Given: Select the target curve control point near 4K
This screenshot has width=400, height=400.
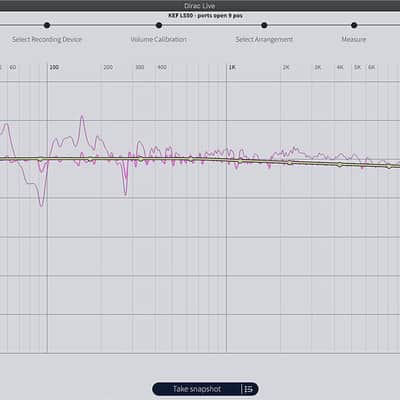Looking at the screenshot, I should tap(340, 165).
